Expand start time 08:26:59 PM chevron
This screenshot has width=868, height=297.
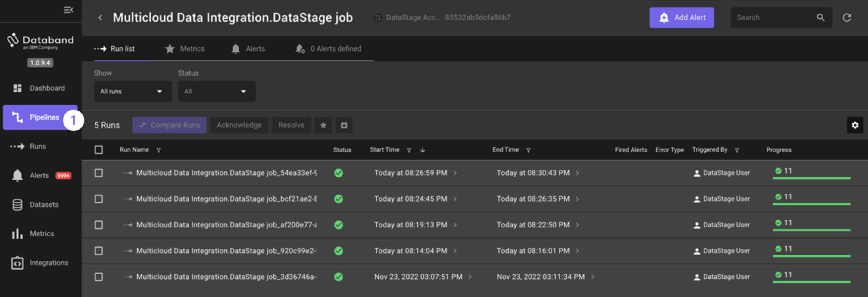point(455,173)
